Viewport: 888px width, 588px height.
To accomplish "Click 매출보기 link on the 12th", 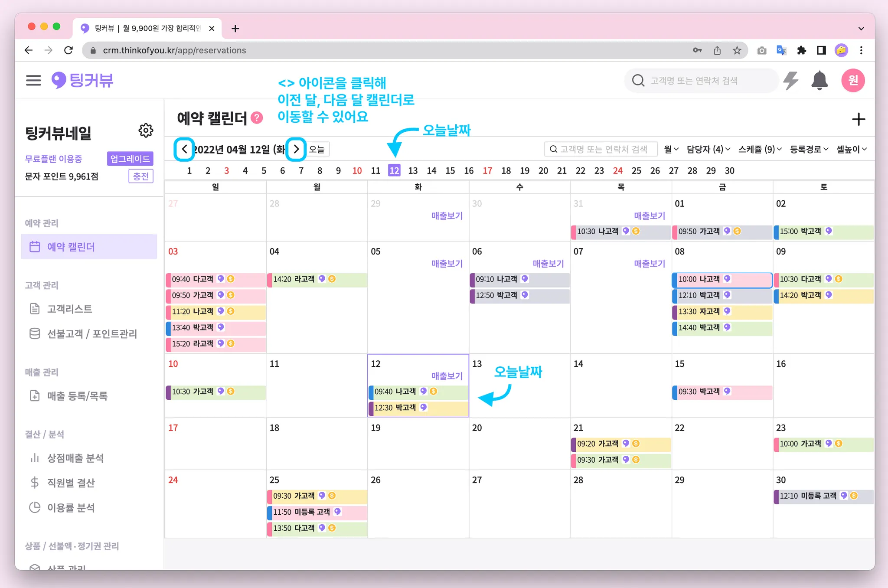I will click(447, 376).
